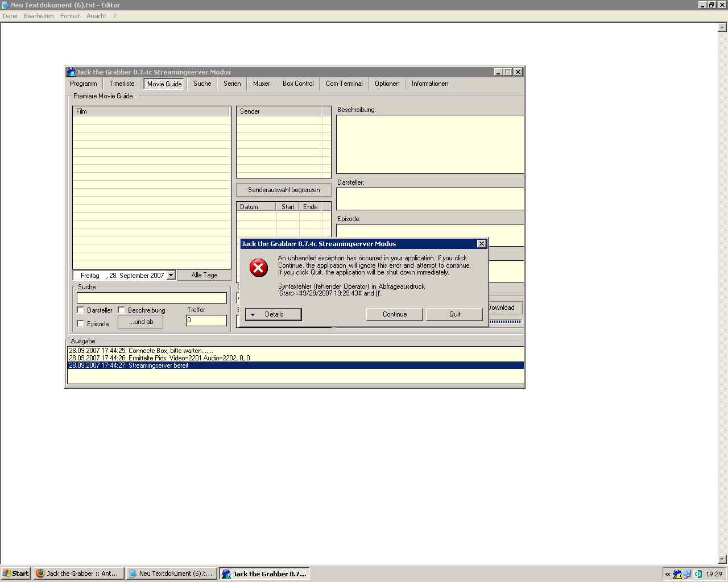Open the Suche tab
This screenshot has height=582, width=728.
pos(202,84)
